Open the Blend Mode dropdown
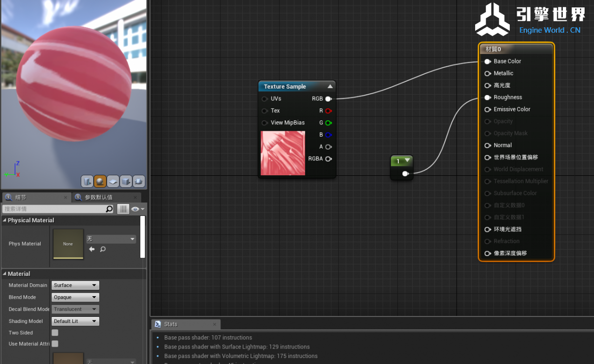 pos(75,297)
